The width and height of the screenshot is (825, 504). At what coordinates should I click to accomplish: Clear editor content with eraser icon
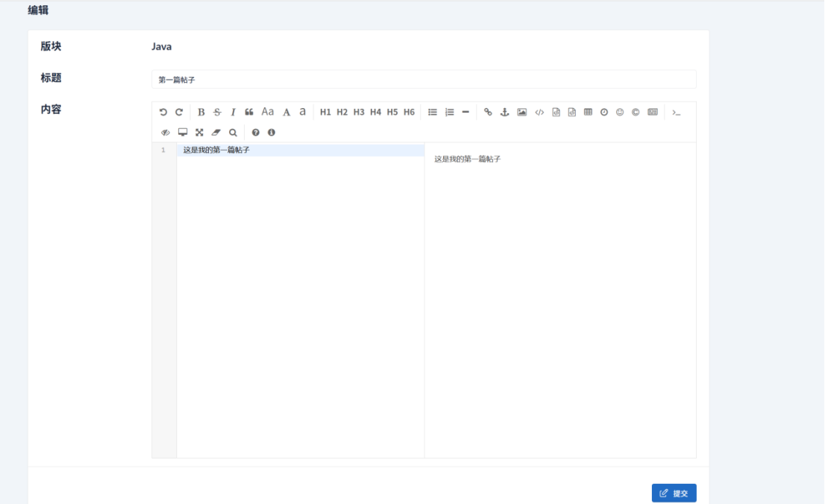click(216, 133)
